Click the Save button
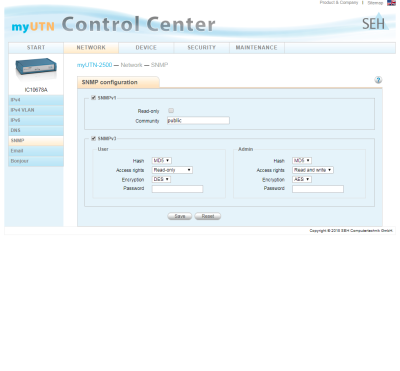Viewport: 400px width, 371px height. 180,216
